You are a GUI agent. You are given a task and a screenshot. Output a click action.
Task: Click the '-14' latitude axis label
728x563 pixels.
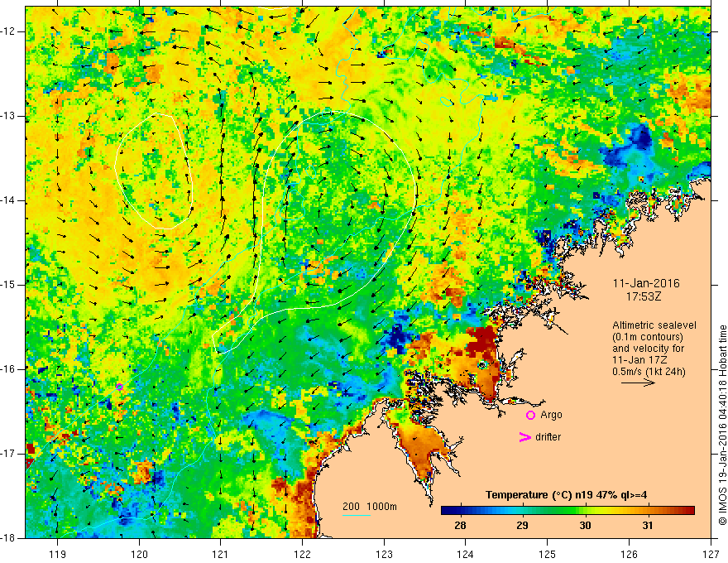[9, 200]
